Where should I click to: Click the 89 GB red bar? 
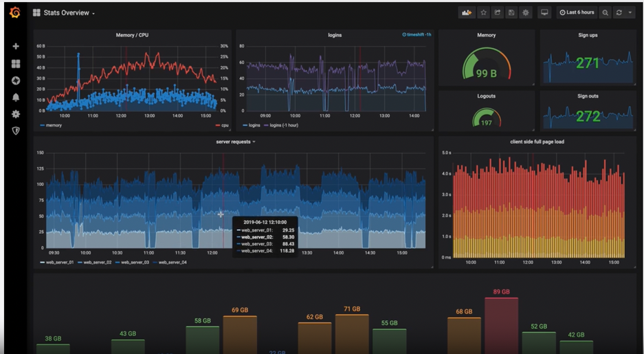(501, 324)
